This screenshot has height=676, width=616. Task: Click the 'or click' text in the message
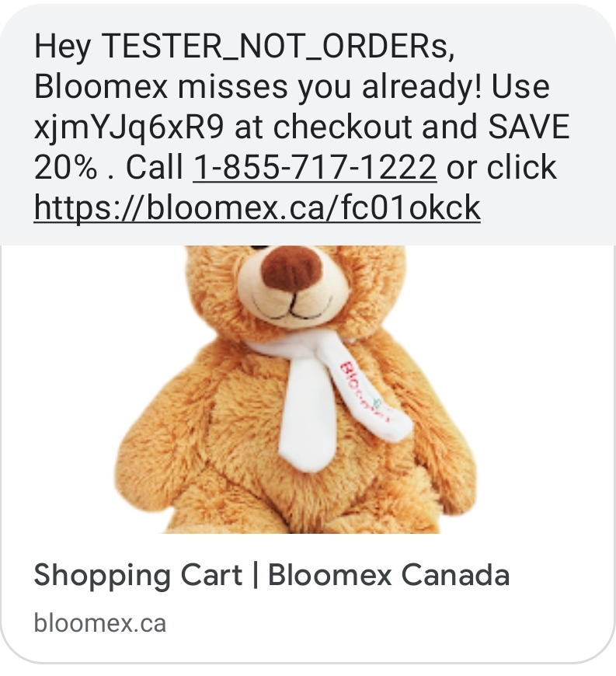point(501,167)
